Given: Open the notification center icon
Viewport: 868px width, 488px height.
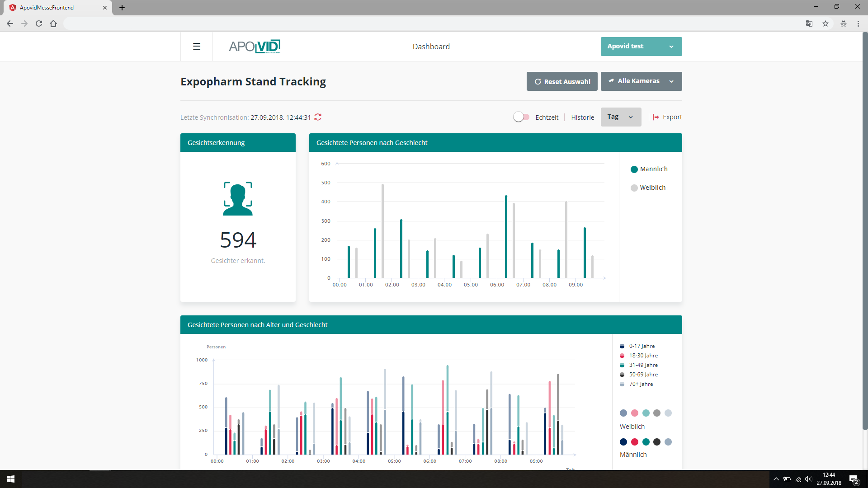Looking at the screenshot, I should pyautogui.click(x=854, y=479).
